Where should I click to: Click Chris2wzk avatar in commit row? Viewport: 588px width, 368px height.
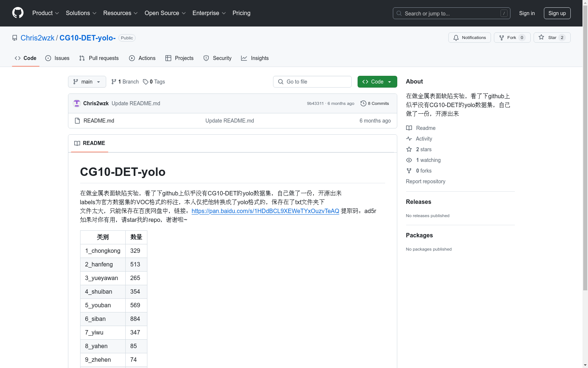[x=77, y=103]
